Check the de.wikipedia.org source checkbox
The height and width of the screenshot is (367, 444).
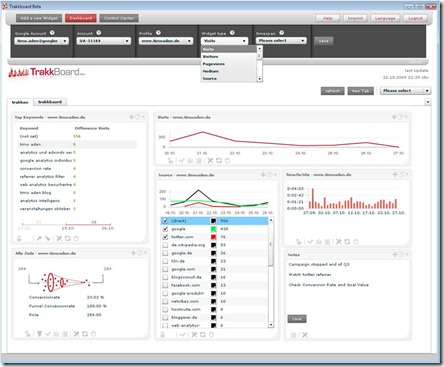165,245
